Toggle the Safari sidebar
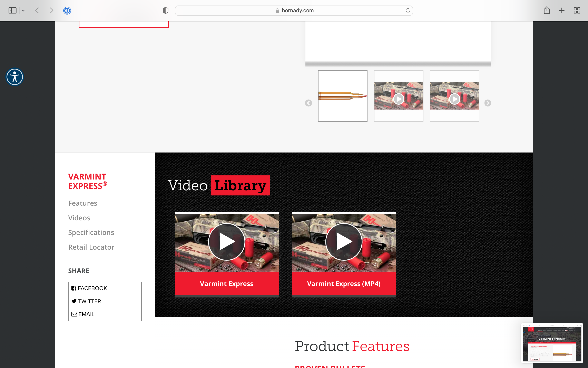588x368 pixels. pos(12,10)
